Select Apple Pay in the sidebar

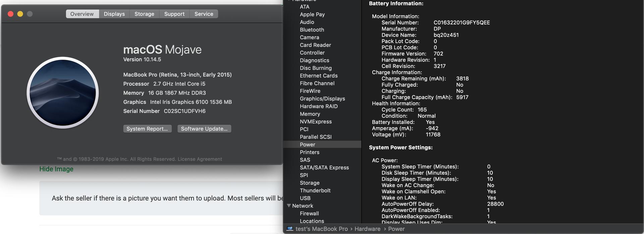tap(312, 14)
